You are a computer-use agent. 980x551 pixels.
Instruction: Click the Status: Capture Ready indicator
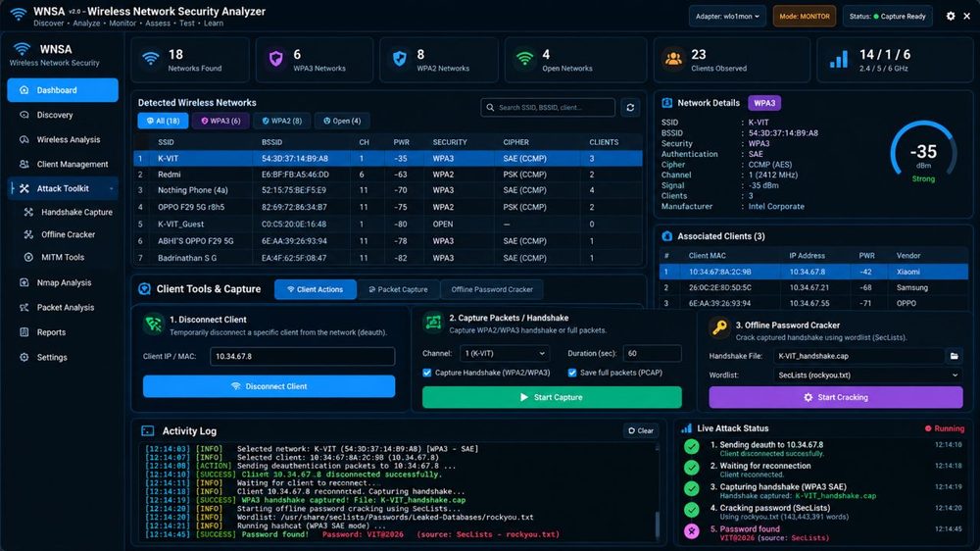tap(887, 17)
